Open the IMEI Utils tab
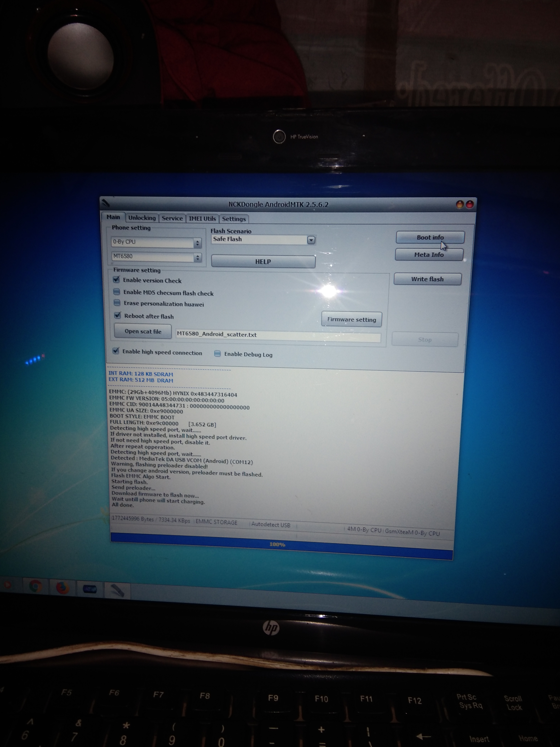Image resolution: width=560 pixels, height=747 pixels. [202, 219]
